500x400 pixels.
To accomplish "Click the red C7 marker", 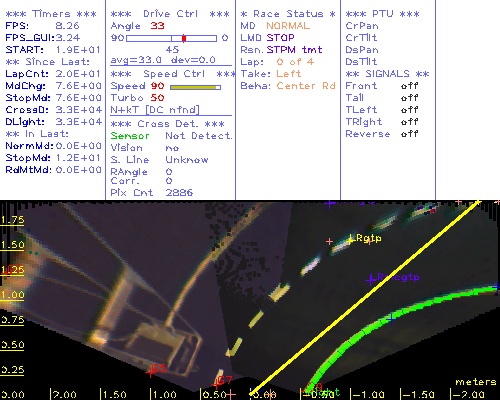I will coord(217,383).
